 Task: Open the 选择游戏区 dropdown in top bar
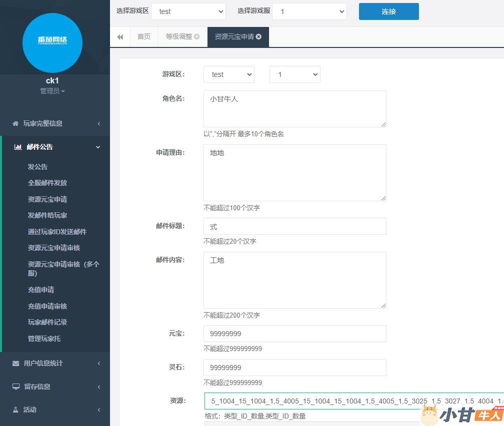[188, 11]
